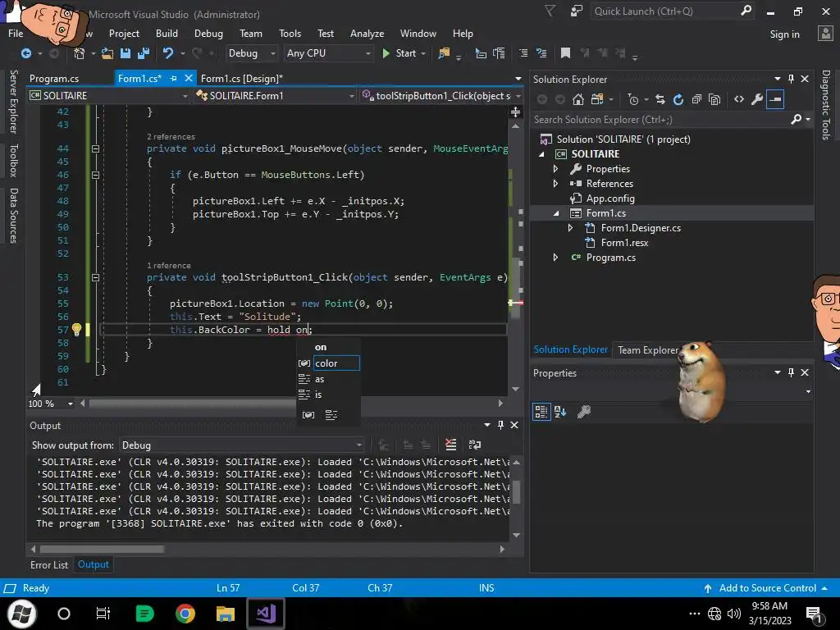Undo the last edit with Undo icon
Viewport: 840px width, 630px height.
coord(168,53)
